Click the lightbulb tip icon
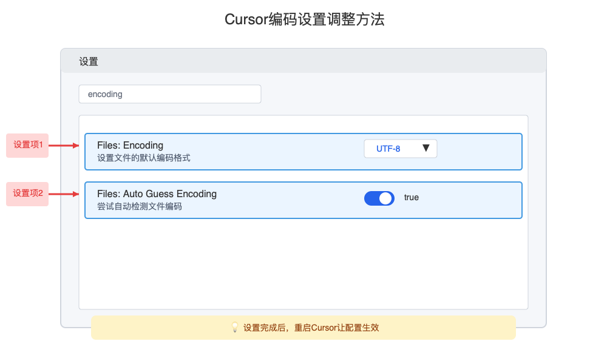Image resolution: width=607 pixels, height=364 pixels. [234, 327]
